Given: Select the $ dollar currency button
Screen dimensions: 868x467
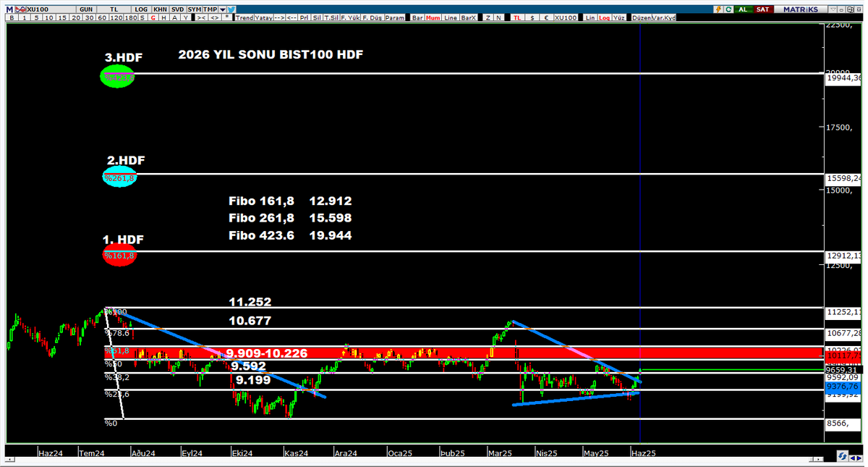Looking at the screenshot, I should (532, 17).
